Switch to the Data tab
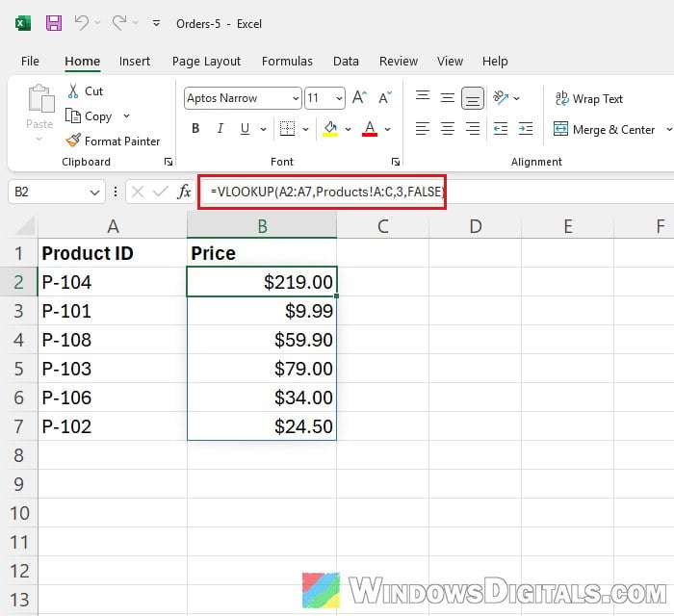The height and width of the screenshot is (616, 674). click(346, 61)
